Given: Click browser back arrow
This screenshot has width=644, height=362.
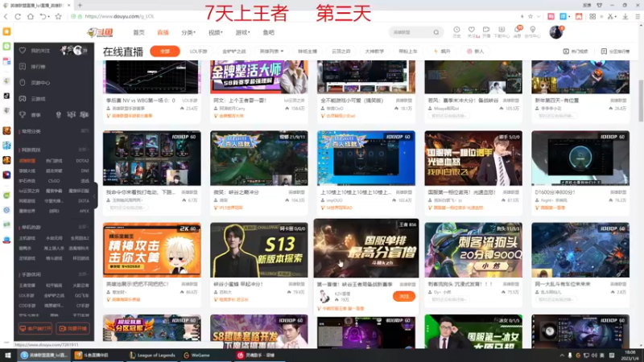Looking at the screenshot, I should point(6,16).
